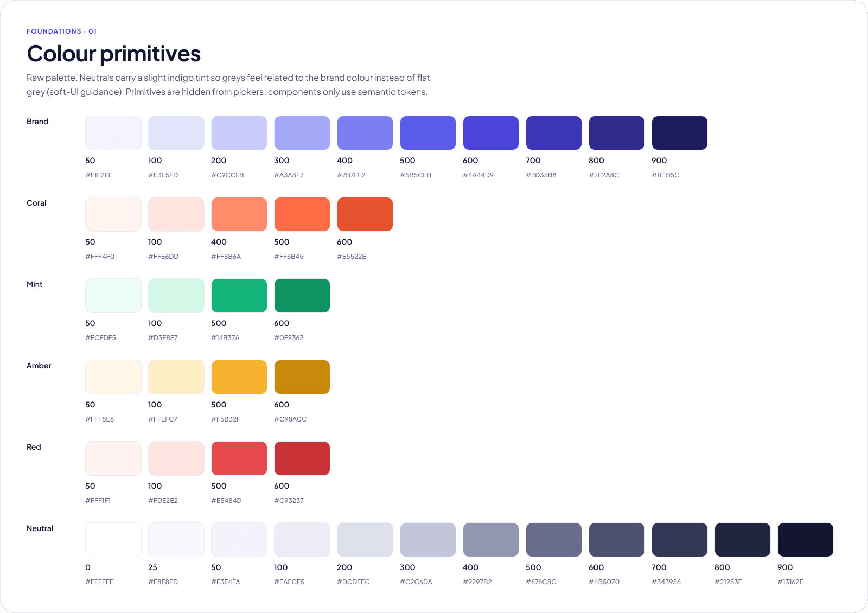Click the Red 600 swatch
868x613 pixels.
point(302,458)
